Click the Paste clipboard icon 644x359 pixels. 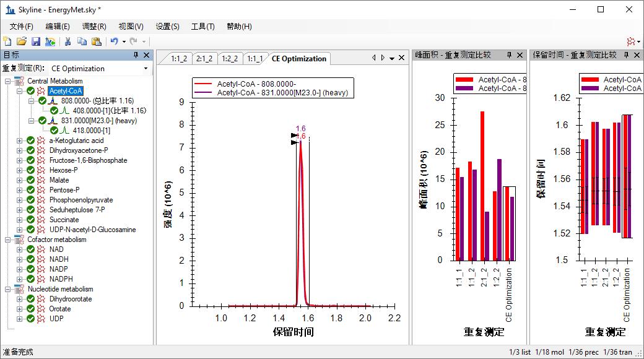point(97,41)
